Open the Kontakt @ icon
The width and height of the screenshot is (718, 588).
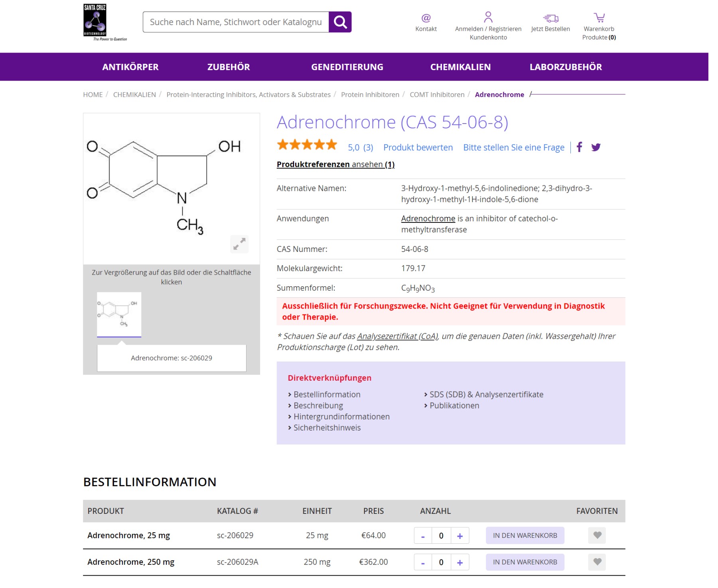tap(426, 18)
